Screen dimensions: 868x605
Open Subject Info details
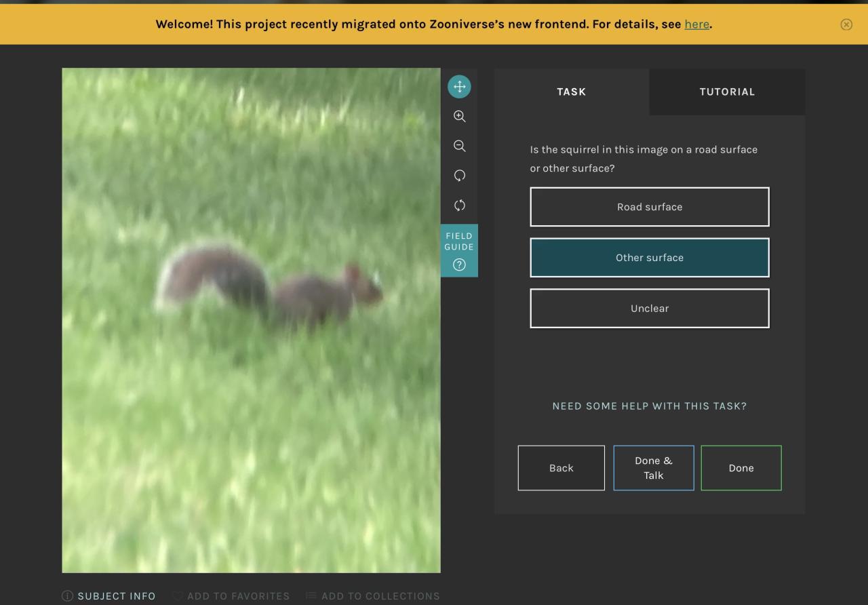(x=108, y=596)
